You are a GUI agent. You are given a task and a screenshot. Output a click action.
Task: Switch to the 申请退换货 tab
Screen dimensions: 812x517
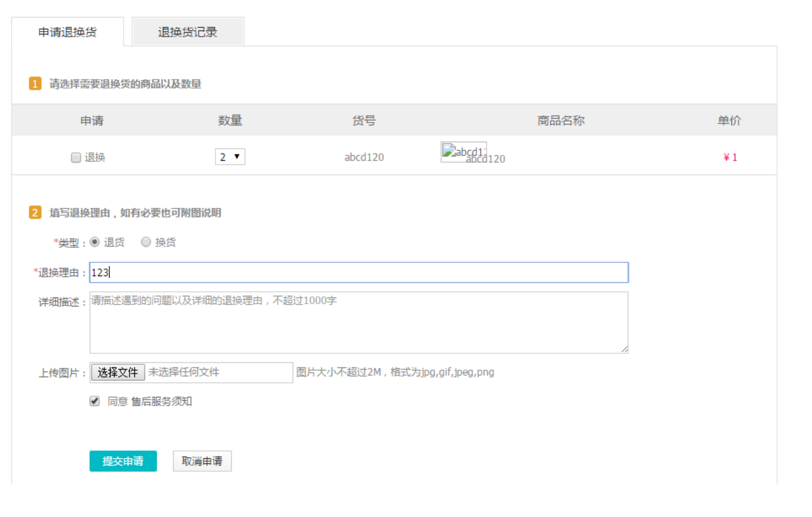click(x=68, y=32)
